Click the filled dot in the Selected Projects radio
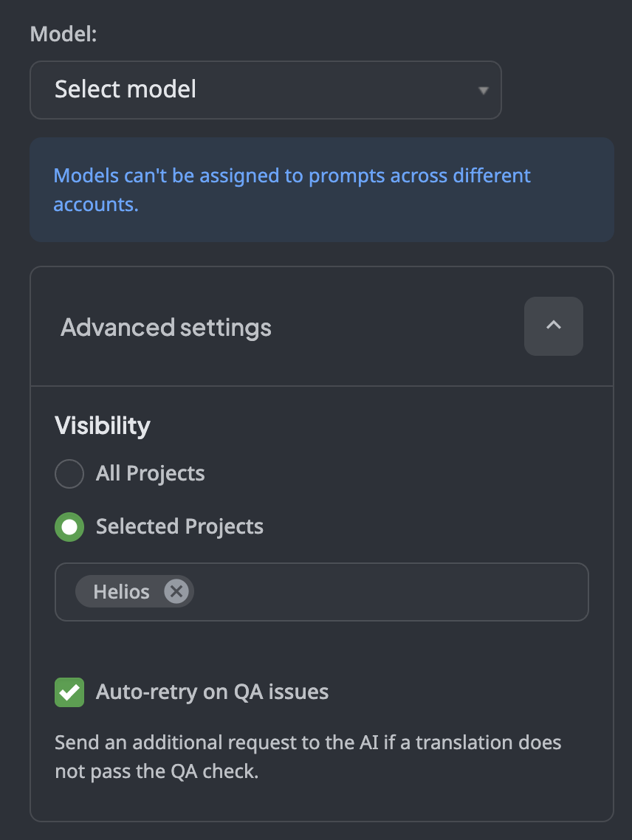 tap(69, 527)
